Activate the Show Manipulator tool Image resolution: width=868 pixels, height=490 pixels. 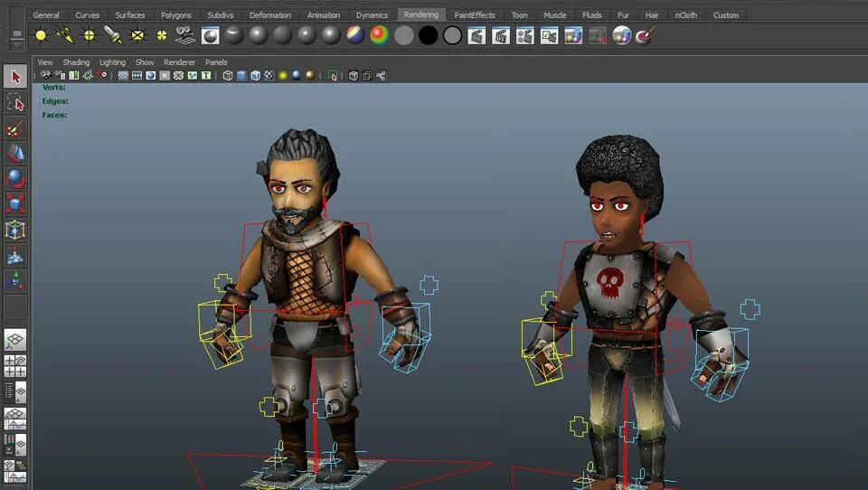pyautogui.click(x=15, y=281)
